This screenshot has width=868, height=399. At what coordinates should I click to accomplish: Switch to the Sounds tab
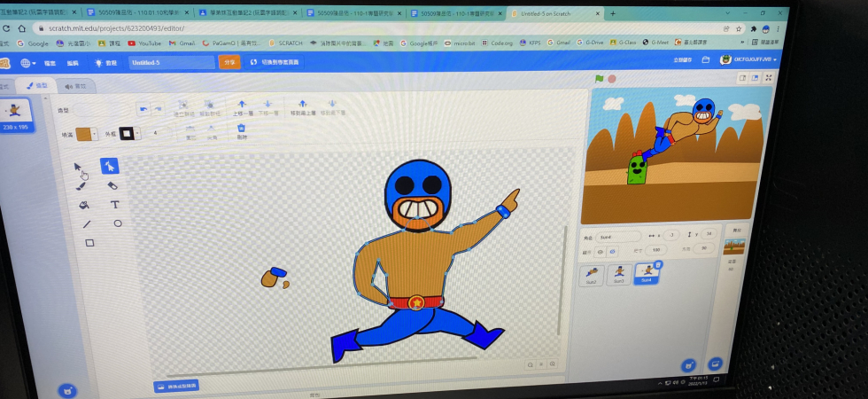coord(76,86)
